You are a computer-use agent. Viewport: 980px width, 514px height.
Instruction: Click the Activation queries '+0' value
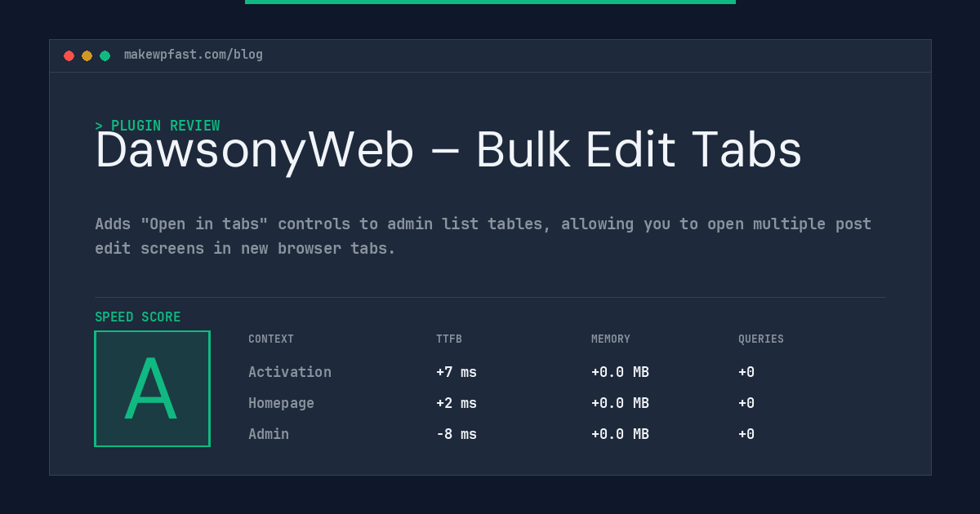(x=746, y=372)
